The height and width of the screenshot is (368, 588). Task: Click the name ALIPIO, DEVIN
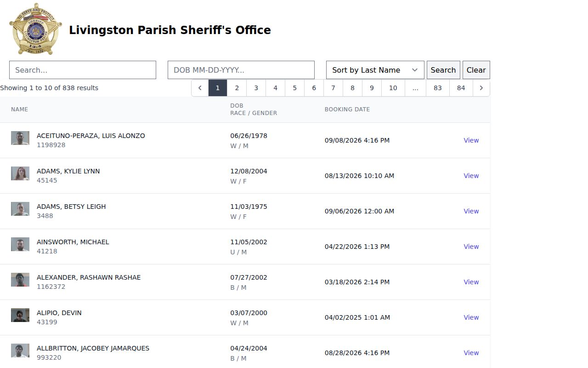(59, 313)
